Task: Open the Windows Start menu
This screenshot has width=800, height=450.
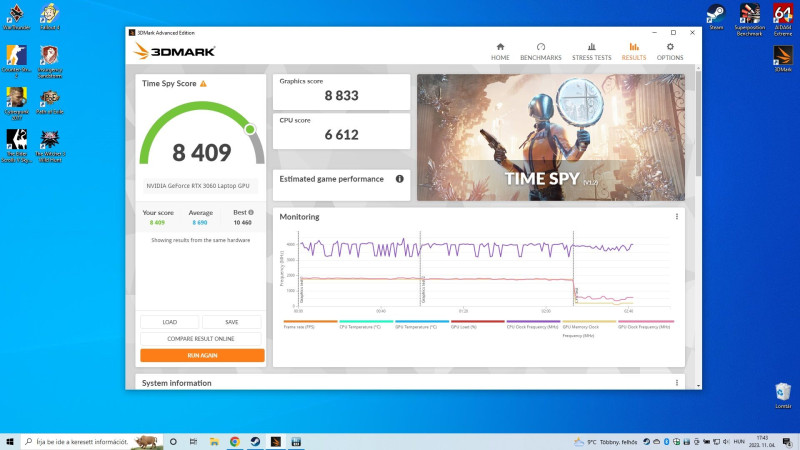Action: click(10, 442)
